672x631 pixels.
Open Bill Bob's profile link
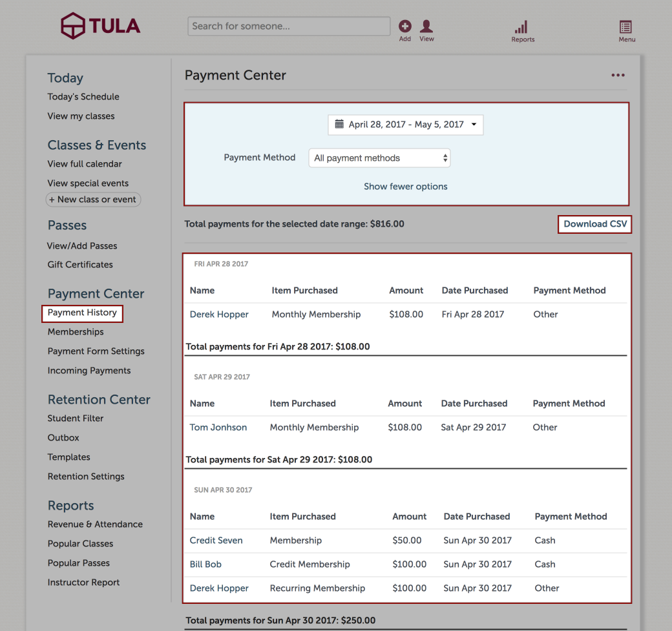point(205,564)
